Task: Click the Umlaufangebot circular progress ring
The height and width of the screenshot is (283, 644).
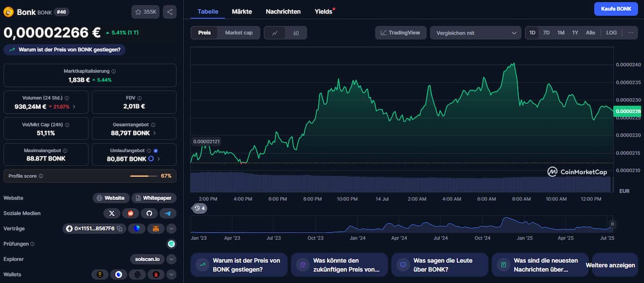Action: pos(151,159)
